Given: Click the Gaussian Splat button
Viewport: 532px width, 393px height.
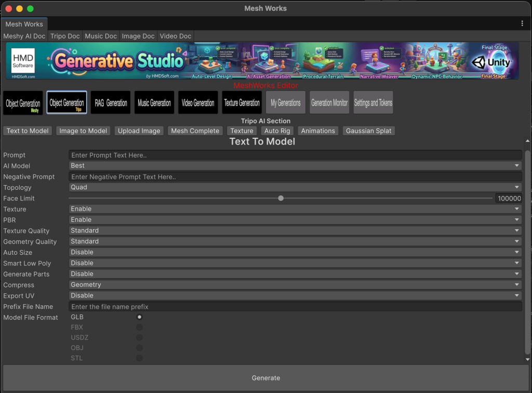Looking at the screenshot, I should tap(368, 131).
